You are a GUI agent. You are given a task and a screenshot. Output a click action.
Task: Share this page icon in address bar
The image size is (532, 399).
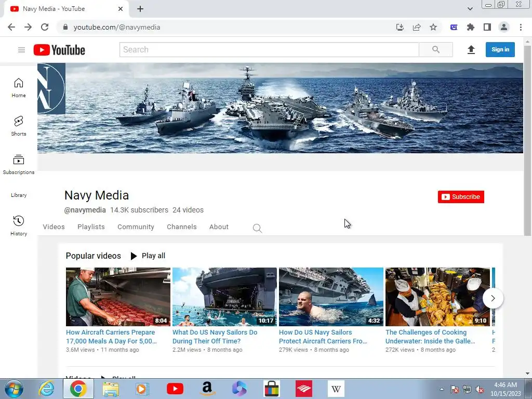pos(417,27)
